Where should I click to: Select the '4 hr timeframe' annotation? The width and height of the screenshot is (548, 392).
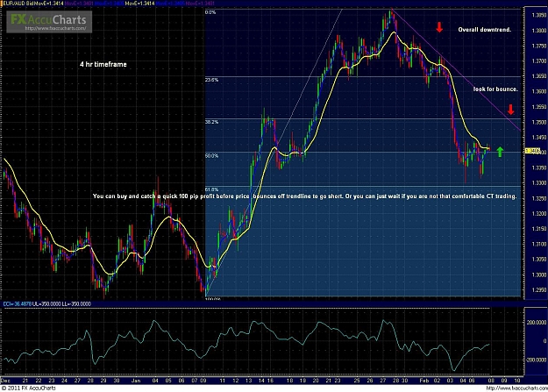(x=103, y=64)
